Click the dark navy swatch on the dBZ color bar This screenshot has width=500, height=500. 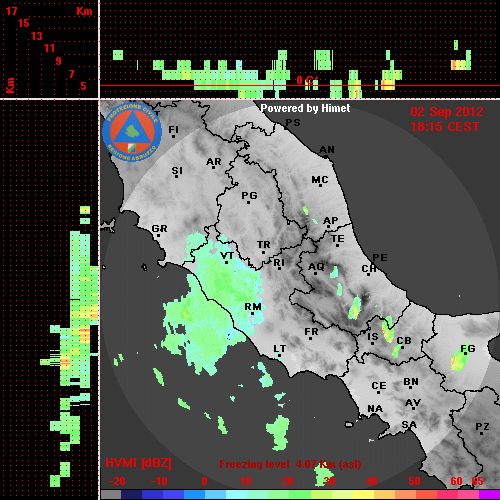131,495
